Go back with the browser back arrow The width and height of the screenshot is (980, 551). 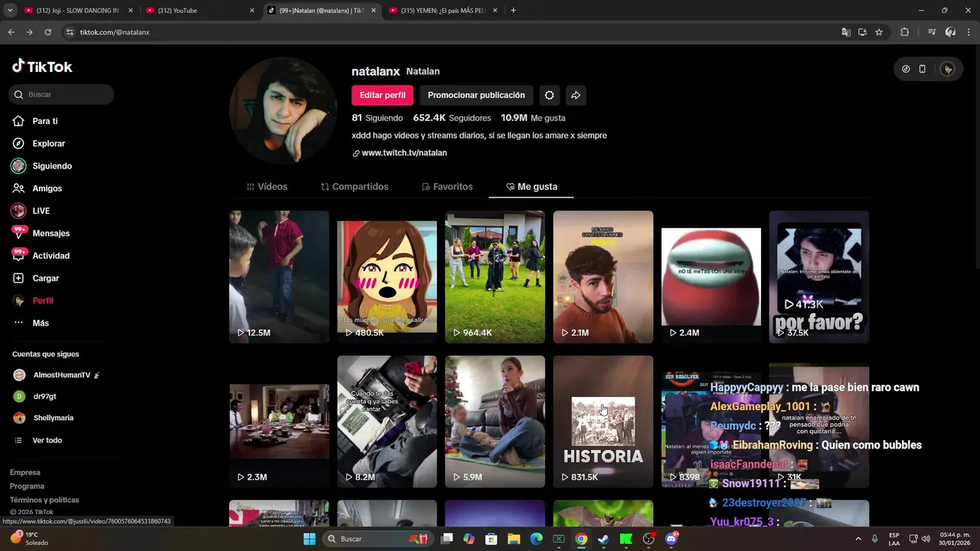point(11,32)
